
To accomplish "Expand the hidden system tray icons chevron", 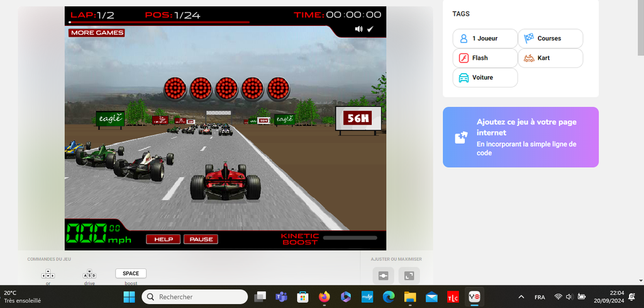I will click(x=521, y=297).
